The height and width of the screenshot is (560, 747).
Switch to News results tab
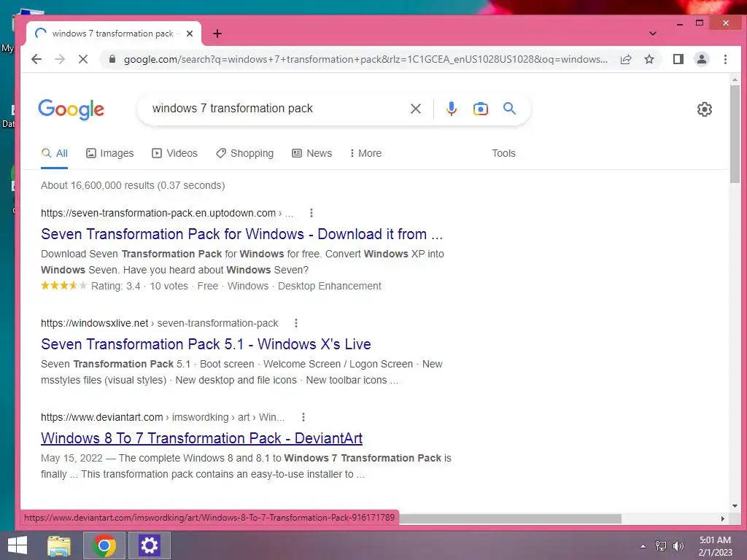[x=311, y=153]
